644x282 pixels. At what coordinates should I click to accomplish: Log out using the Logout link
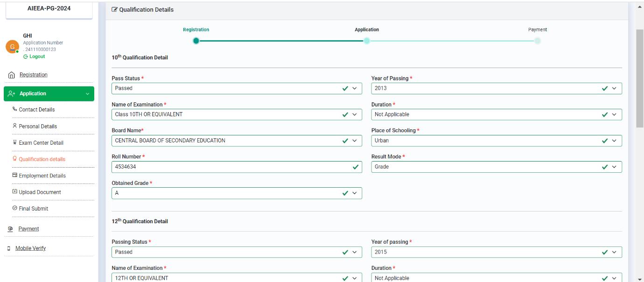(34, 56)
